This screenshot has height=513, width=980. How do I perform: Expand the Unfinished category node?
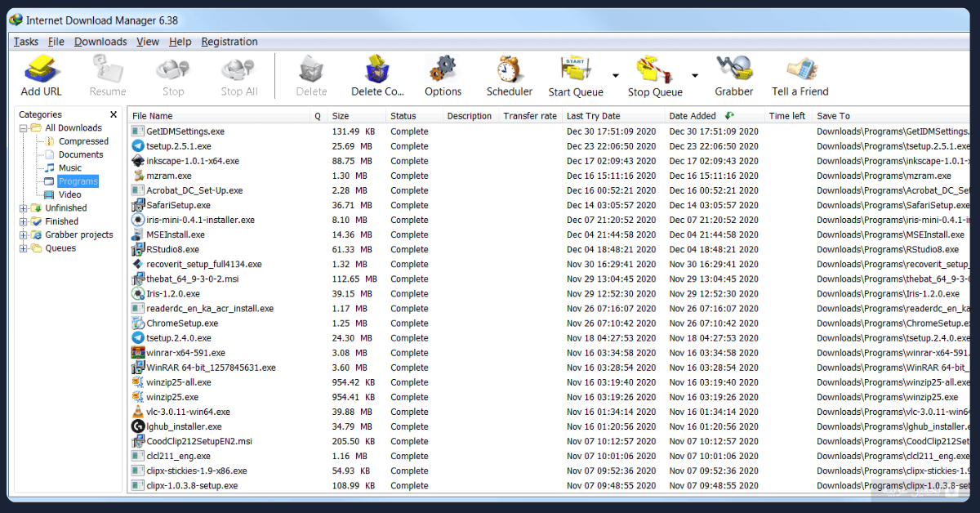[x=24, y=208]
